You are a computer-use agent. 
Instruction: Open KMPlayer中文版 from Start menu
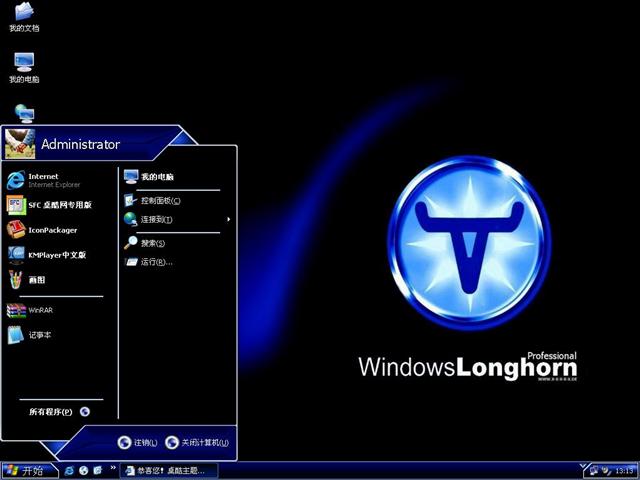click(x=47, y=255)
